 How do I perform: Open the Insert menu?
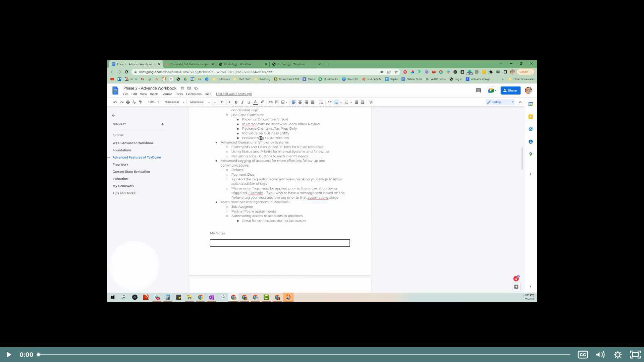tap(154, 94)
